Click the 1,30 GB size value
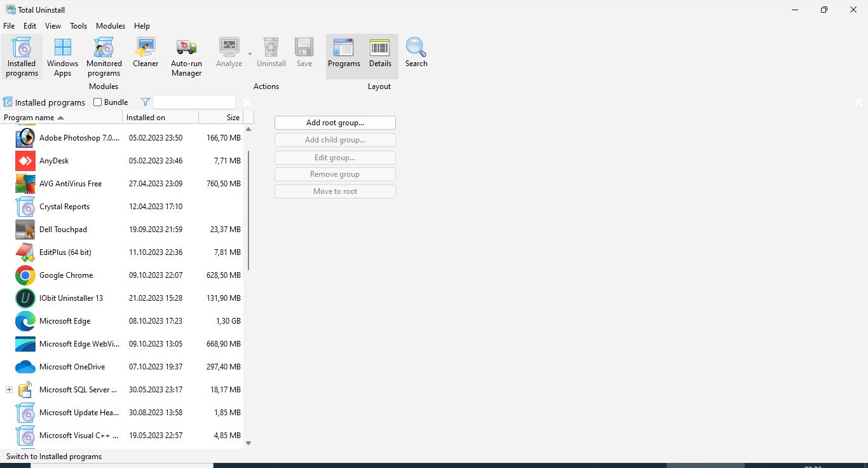The width and height of the screenshot is (868, 468). tap(229, 321)
